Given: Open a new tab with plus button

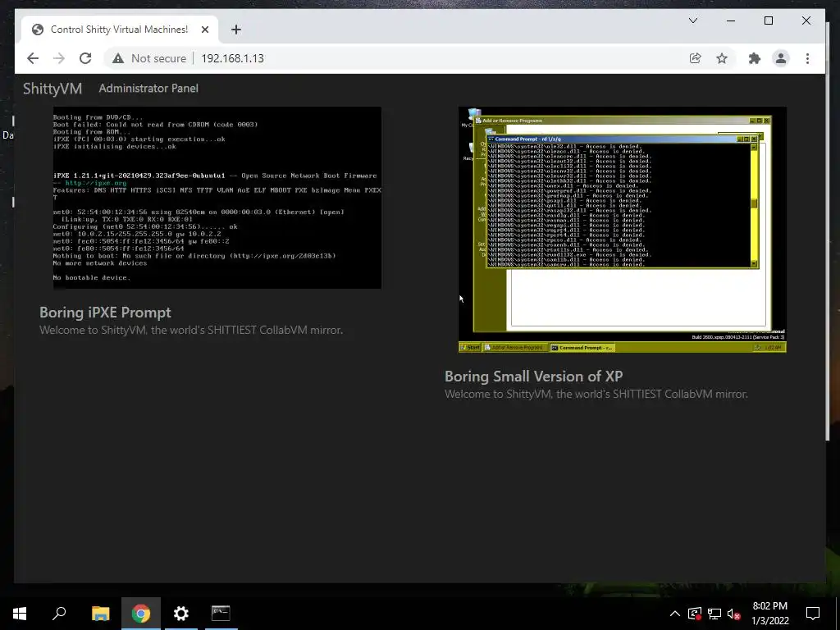Looking at the screenshot, I should pos(235,30).
